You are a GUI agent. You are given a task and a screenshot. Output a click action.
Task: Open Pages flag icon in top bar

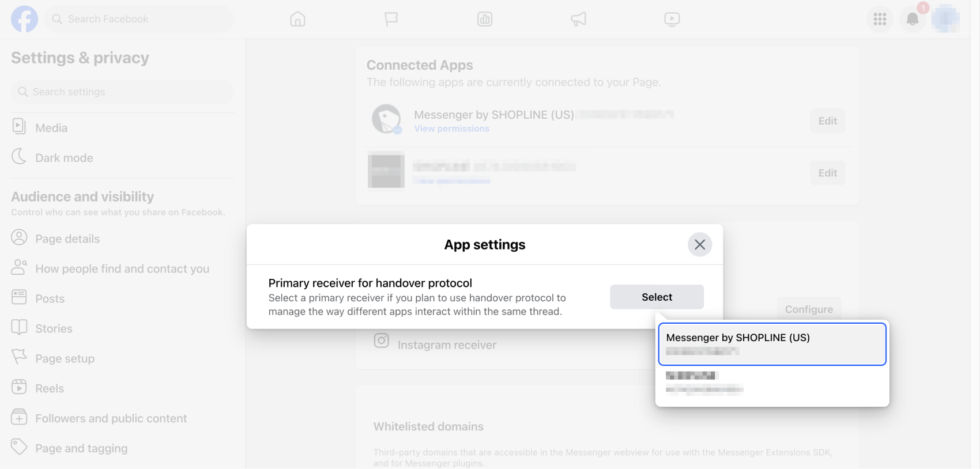tap(391, 19)
